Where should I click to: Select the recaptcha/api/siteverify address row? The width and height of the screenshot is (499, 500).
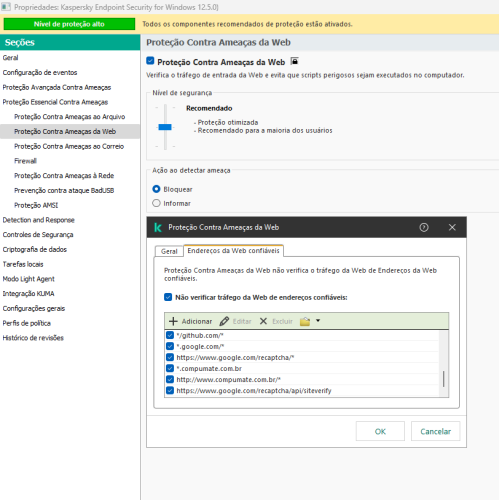[x=302, y=390]
